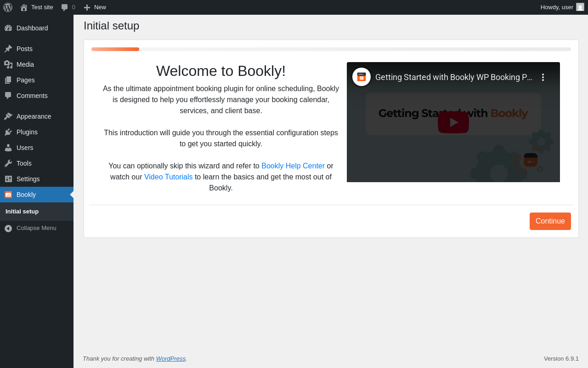
Task: Click the comment count 0 in admin bar
Action: coord(73,7)
